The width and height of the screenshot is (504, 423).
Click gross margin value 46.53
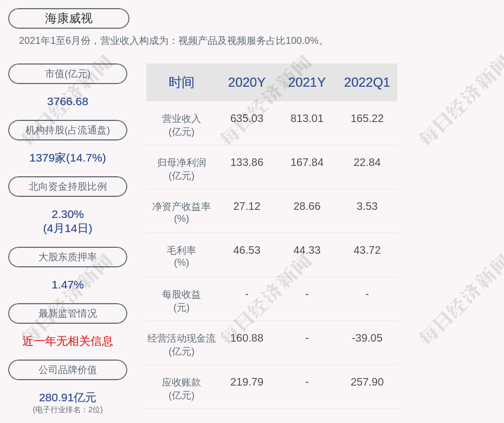(x=247, y=250)
